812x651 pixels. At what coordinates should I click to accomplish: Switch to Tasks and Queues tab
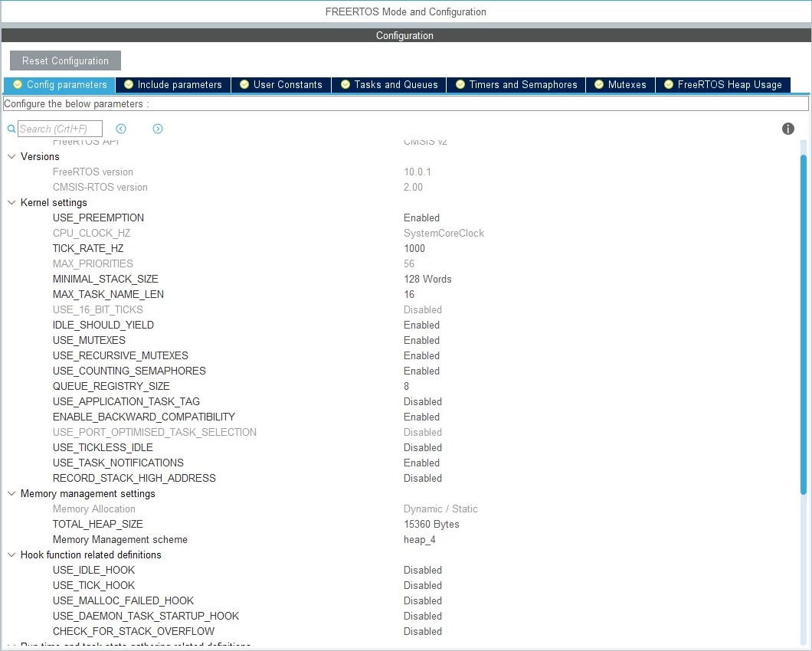pos(389,84)
